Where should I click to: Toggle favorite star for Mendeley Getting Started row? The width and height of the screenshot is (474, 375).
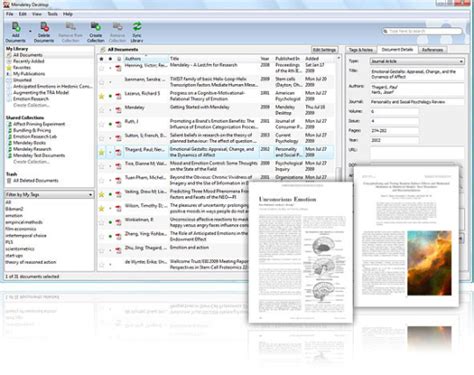point(102,110)
